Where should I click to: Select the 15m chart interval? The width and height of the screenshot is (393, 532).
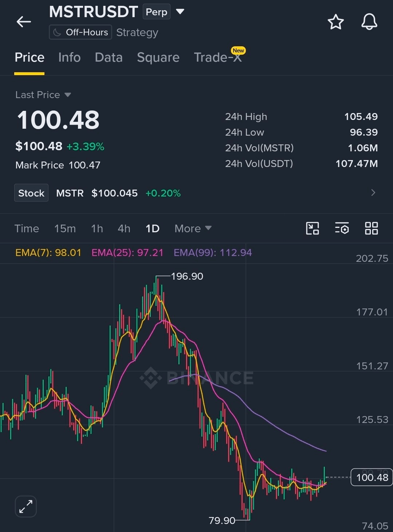point(65,229)
